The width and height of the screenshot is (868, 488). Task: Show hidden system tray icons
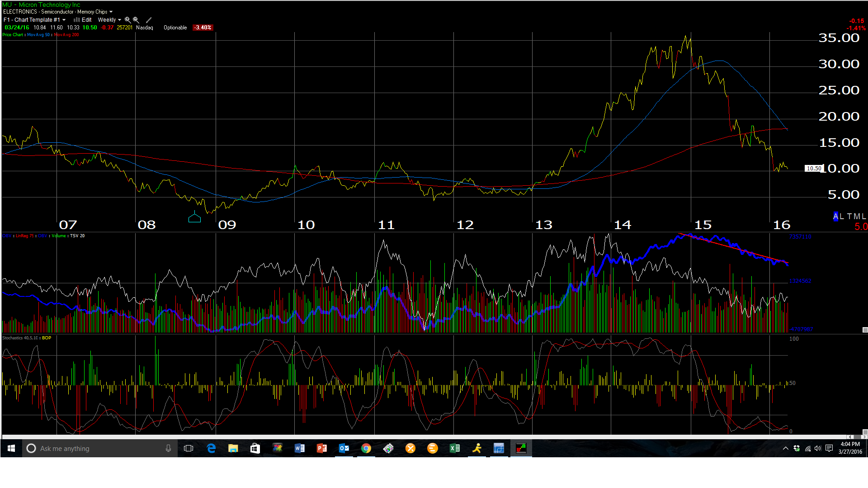point(786,448)
